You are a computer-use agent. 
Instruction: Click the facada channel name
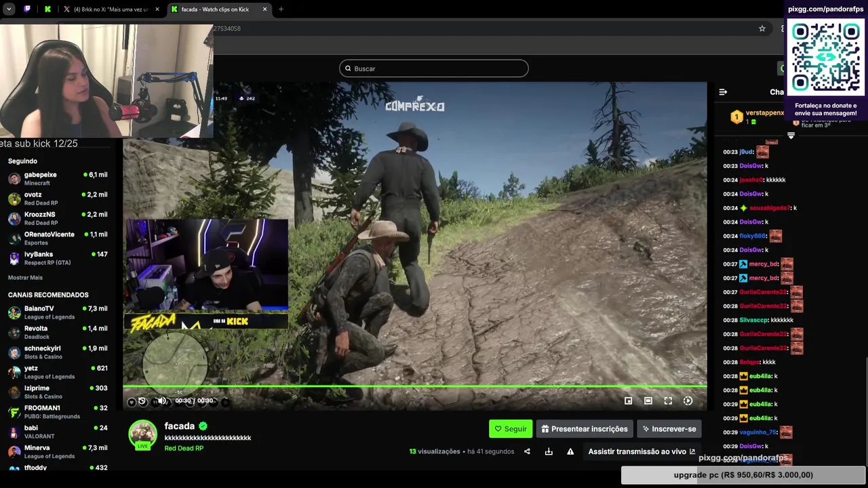(180, 426)
